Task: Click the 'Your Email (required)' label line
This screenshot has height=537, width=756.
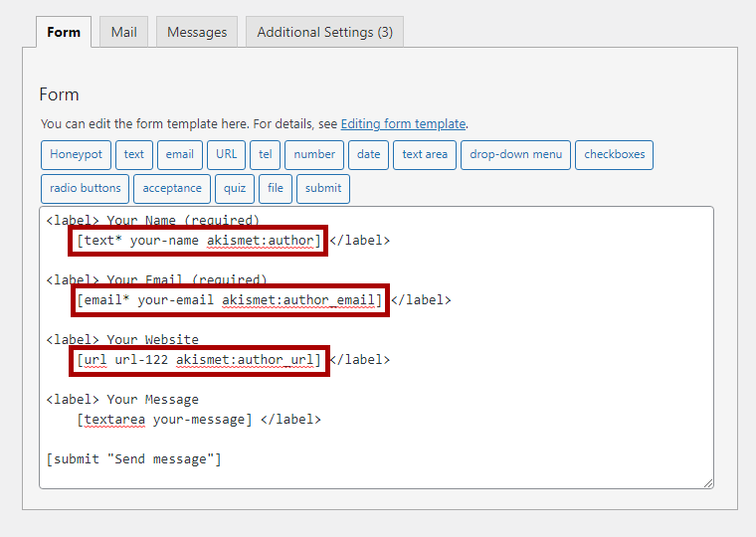Action: click(157, 279)
